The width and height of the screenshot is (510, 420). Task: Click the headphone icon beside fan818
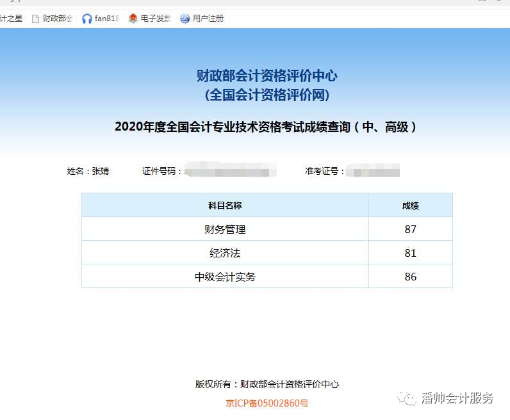87,19
